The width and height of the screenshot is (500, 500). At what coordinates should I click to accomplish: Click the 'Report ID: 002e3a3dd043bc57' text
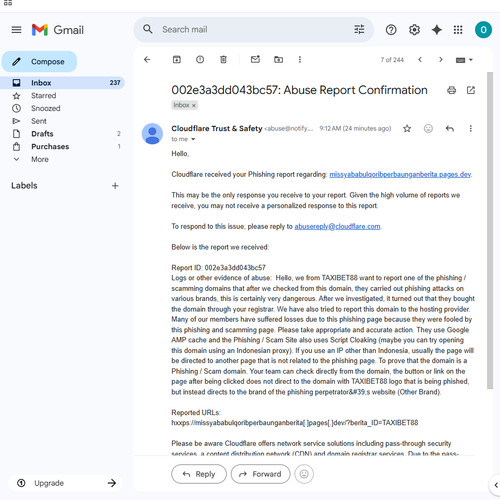click(218, 268)
